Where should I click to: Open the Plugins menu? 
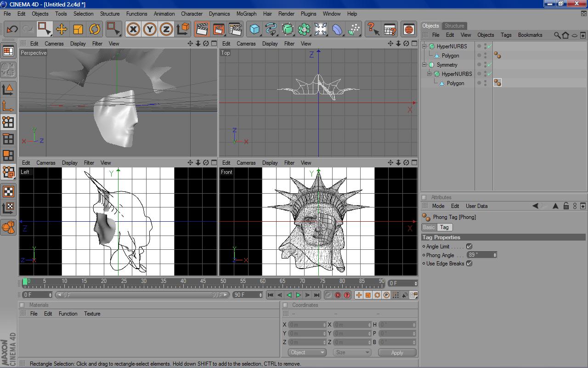[308, 14]
